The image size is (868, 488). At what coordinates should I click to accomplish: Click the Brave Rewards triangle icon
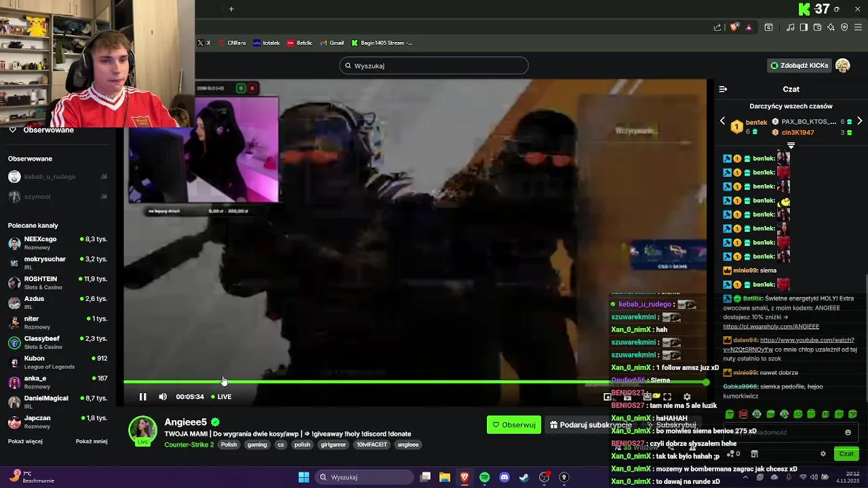749,27
